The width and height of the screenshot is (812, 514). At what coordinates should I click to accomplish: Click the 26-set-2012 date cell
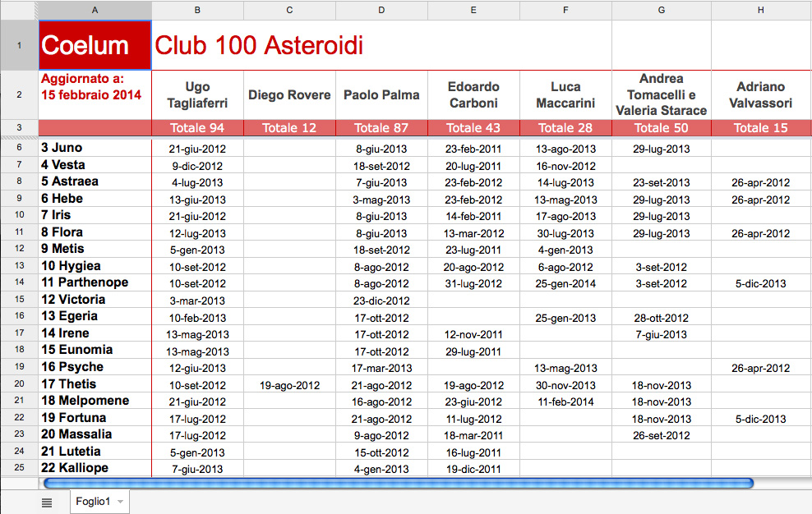coord(662,435)
